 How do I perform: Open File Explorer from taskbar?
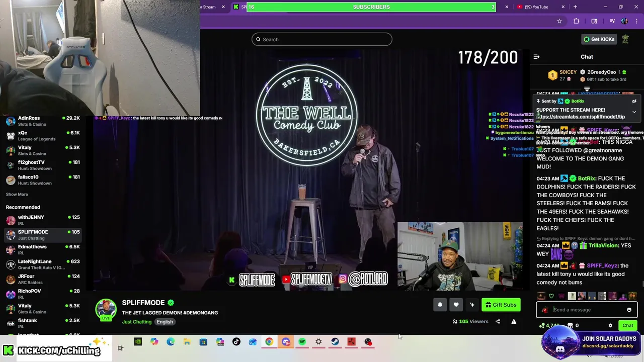[x=187, y=342]
